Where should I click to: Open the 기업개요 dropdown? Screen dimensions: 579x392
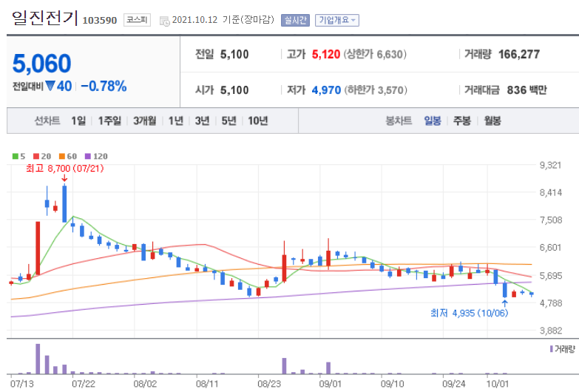(336, 20)
